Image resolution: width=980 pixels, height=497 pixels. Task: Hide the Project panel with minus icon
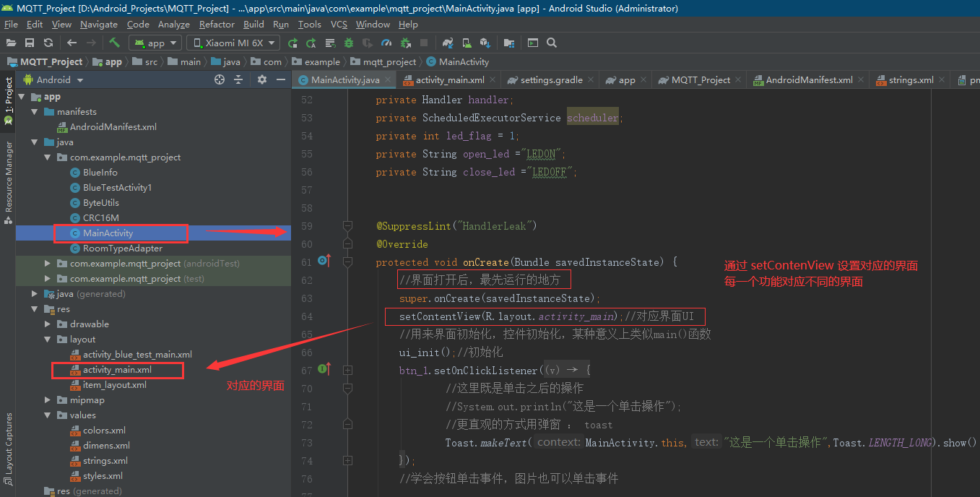[280, 79]
